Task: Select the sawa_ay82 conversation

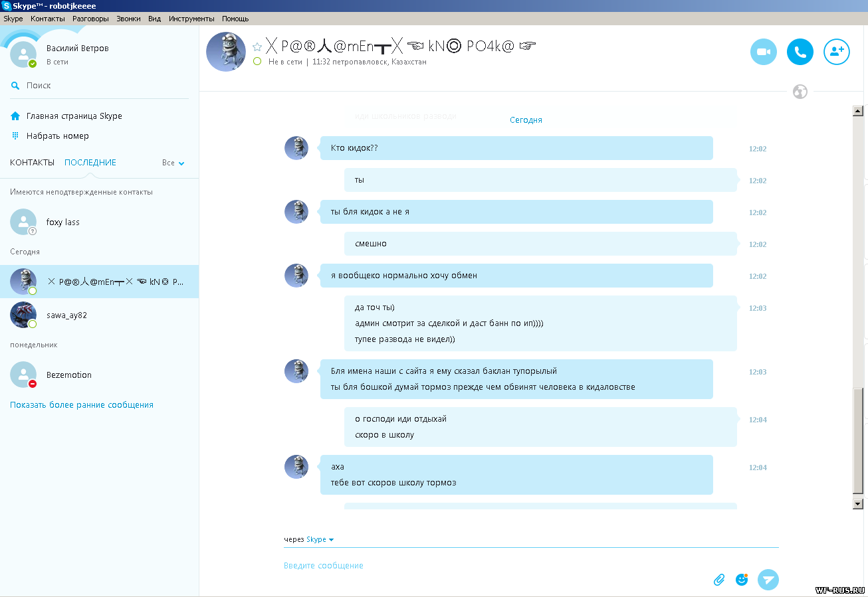Action: click(66, 315)
